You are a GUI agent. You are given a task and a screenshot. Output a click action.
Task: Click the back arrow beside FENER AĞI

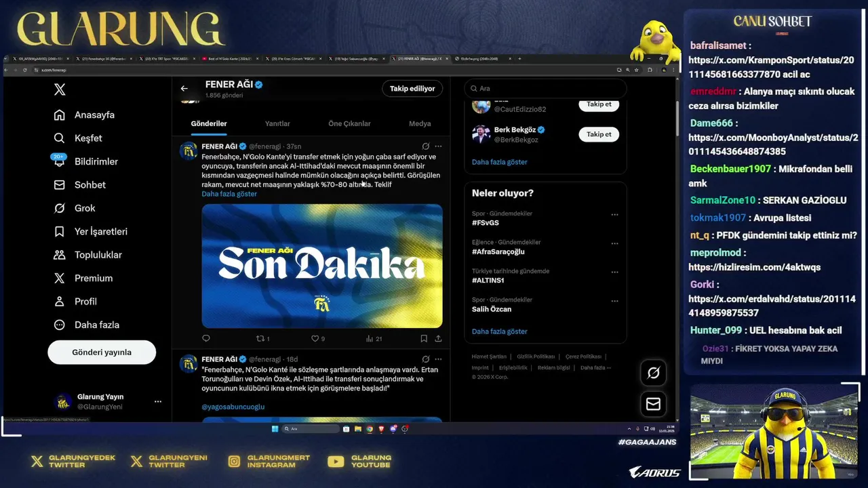(184, 88)
